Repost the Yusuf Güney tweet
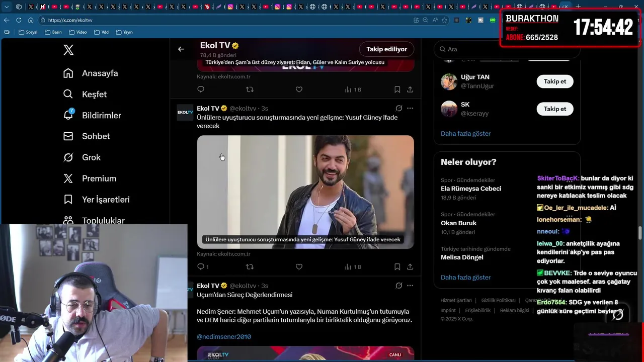The image size is (644, 362). [250, 266]
